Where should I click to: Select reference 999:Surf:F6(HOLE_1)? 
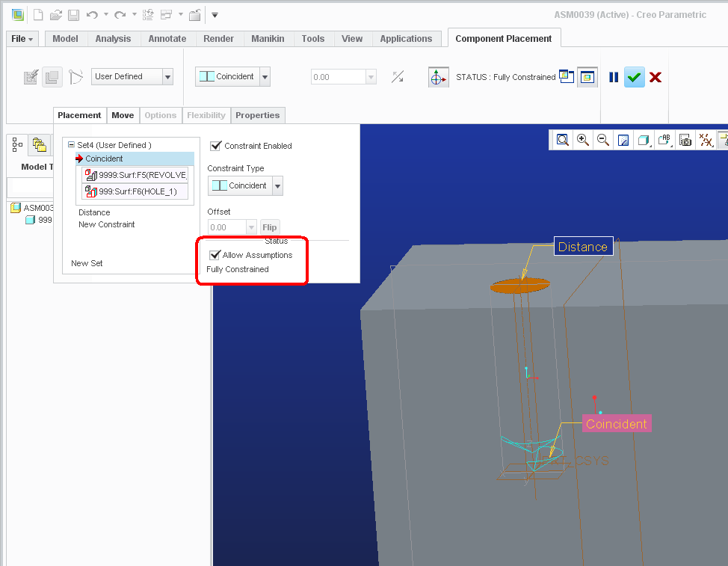[135, 191]
